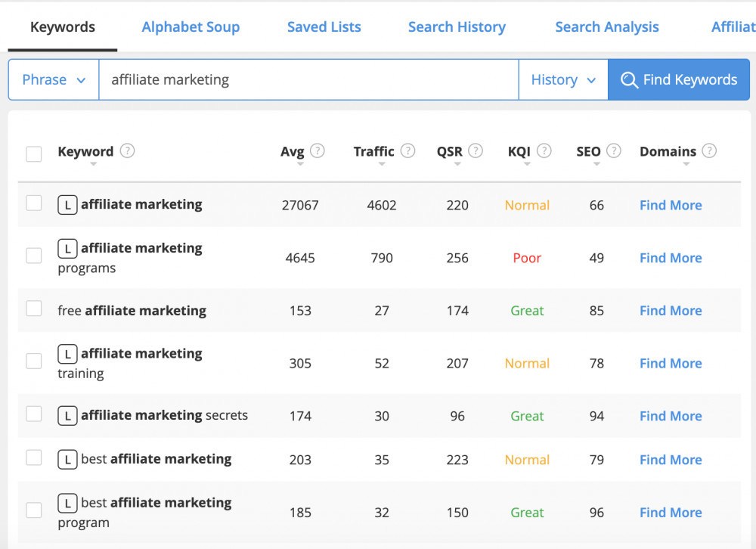Click the help icon next to SEO header
Screen dimensions: 756x549
(x=613, y=151)
